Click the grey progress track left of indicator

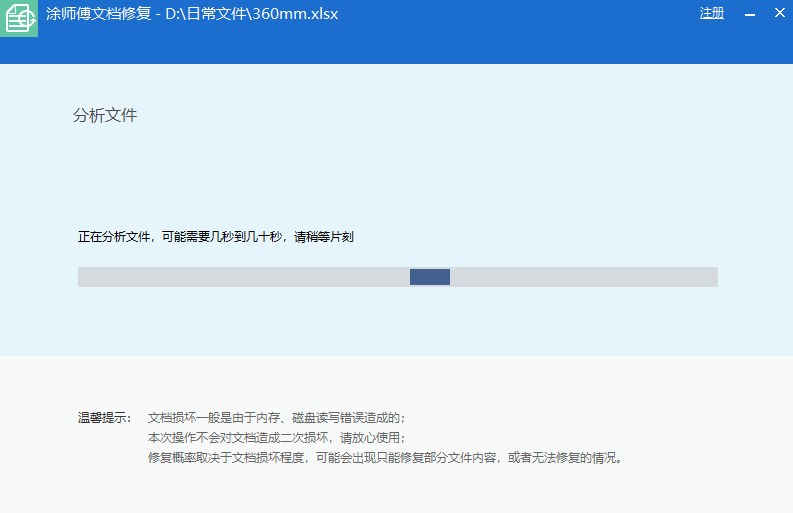[x=240, y=277]
